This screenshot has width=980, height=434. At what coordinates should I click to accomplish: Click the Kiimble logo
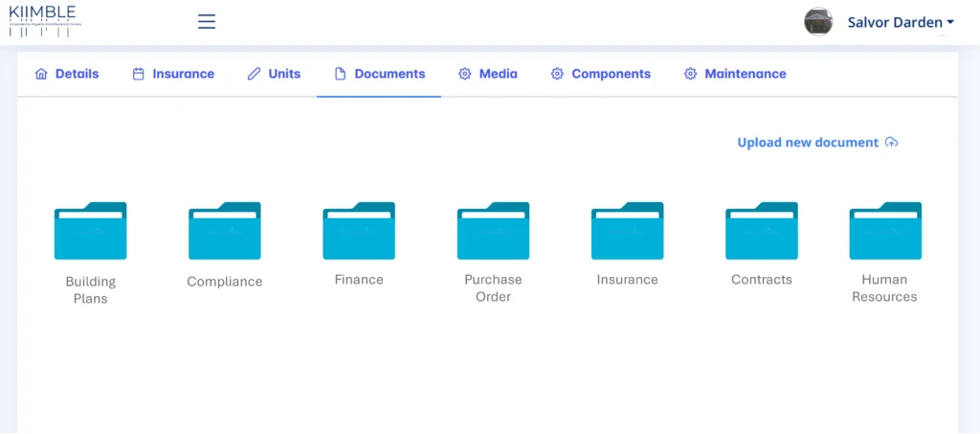(x=42, y=20)
